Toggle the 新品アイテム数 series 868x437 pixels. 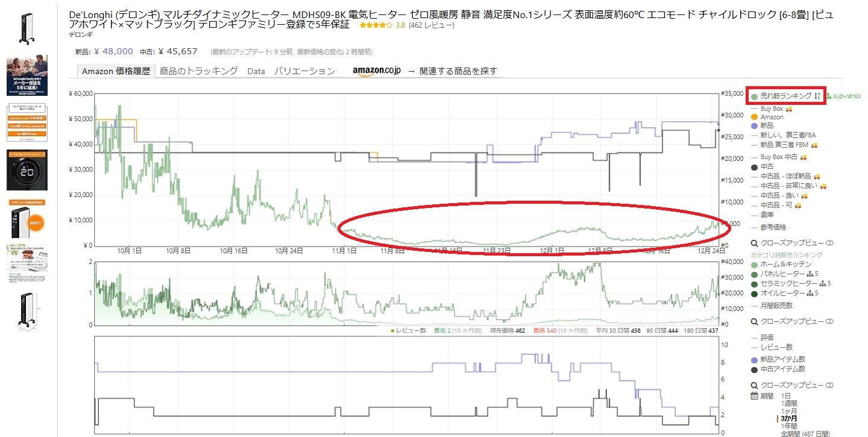pyautogui.click(x=778, y=359)
